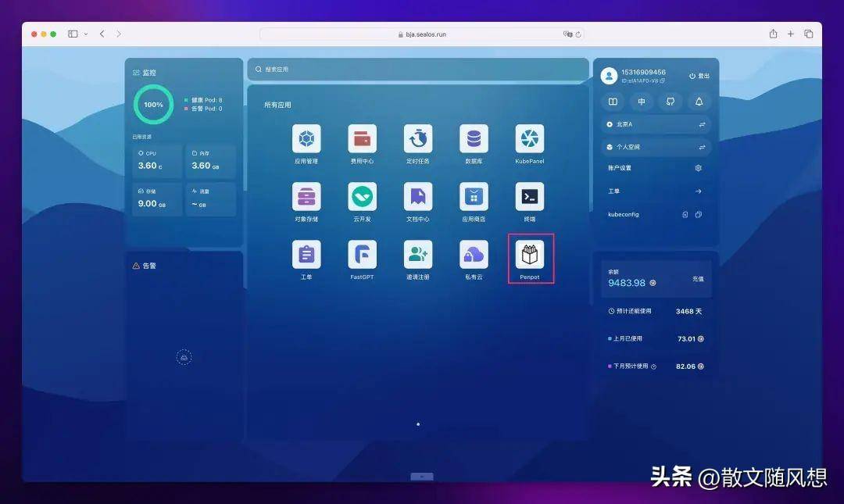The height and width of the screenshot is (504, 844).
Task: Click the Safari translate icon
Action: click(567, 34)
